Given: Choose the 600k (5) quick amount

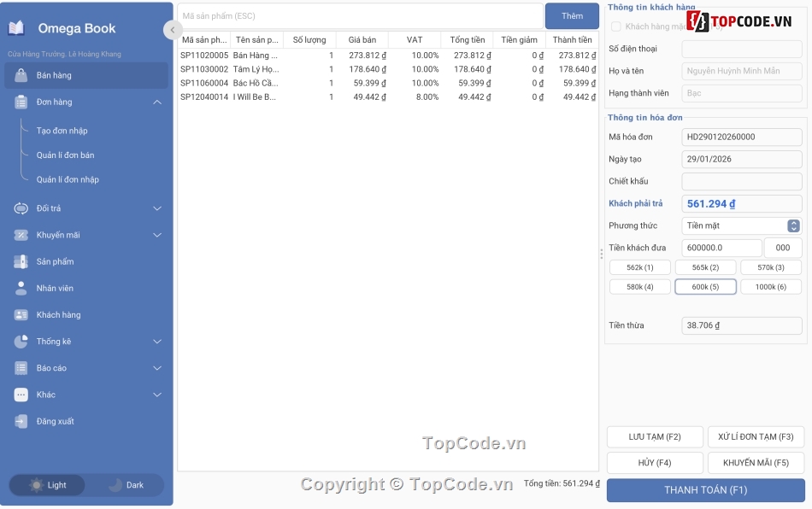Looking at the screenshot, I should point(705,287).
